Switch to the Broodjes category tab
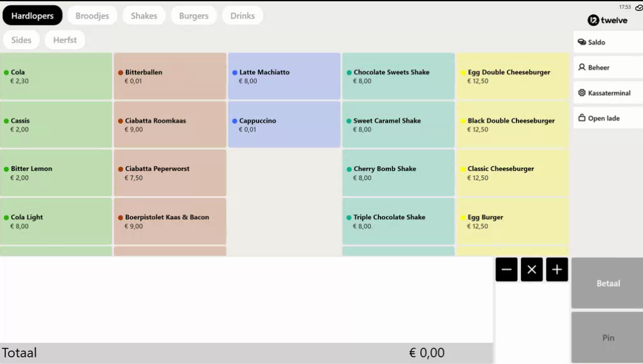 point(93,16)
